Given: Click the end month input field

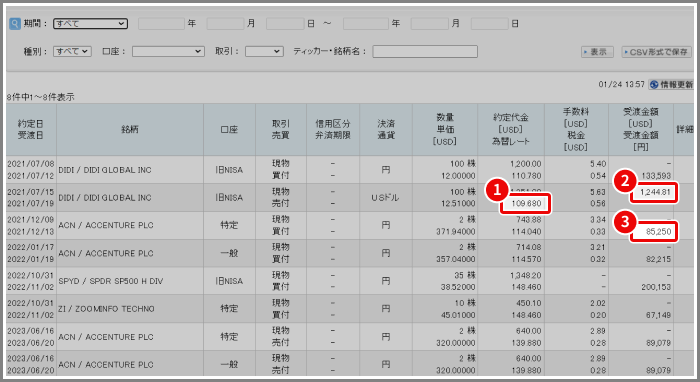Looking at the screenshot, I should [x=429, y=24].
